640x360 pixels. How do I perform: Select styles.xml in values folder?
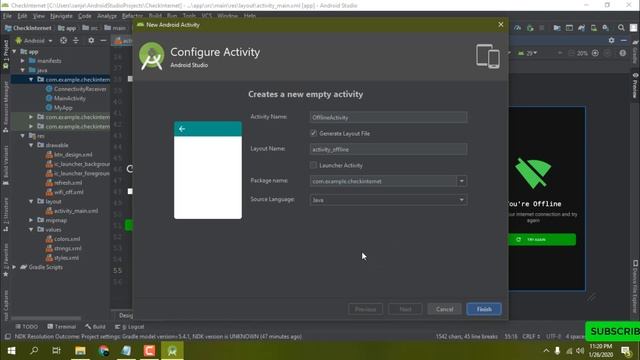tap(62, 258)
